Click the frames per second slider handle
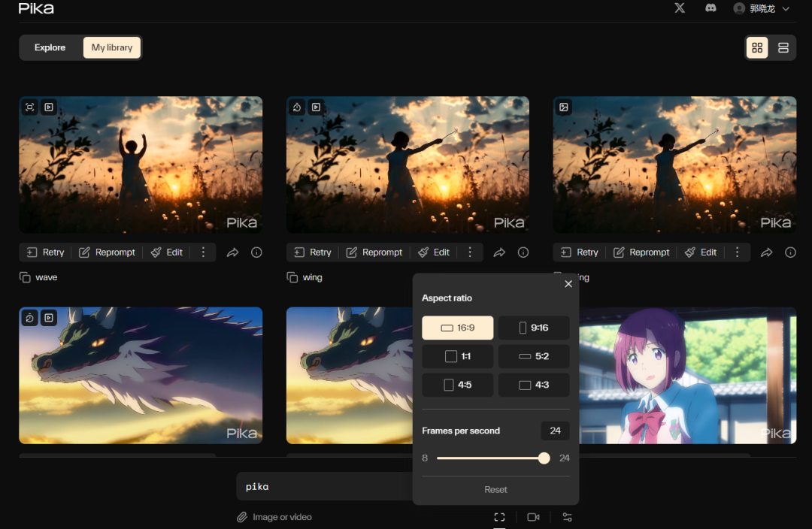Screen dimensions: 812x529 coord(544,458)
